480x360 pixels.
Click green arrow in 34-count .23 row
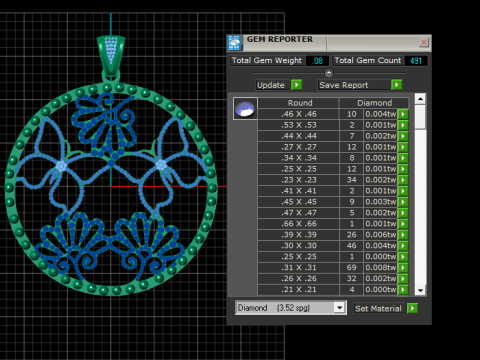coord(403,180)
